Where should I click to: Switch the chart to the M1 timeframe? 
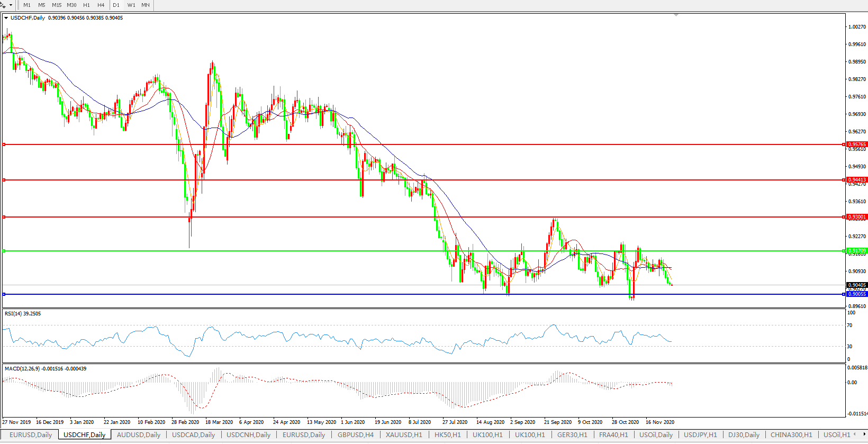click(x=27, y=5)
